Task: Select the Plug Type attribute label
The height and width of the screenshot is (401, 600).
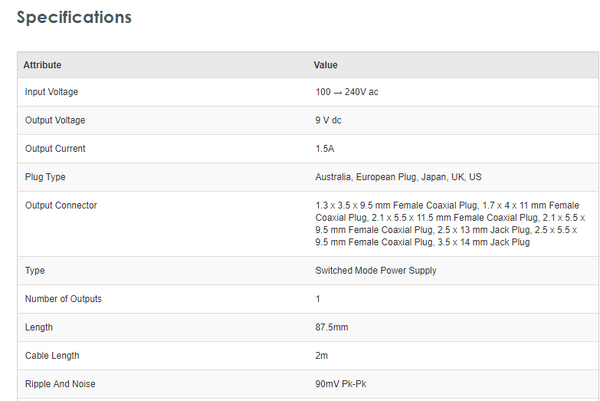Action: click(x=45, y=177)
